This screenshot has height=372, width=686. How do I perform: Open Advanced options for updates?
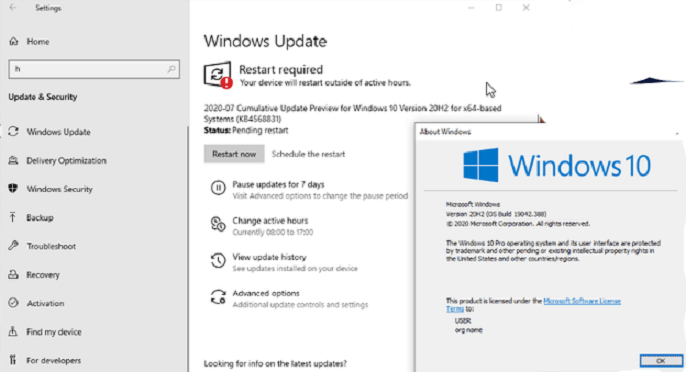coord(266,293)
